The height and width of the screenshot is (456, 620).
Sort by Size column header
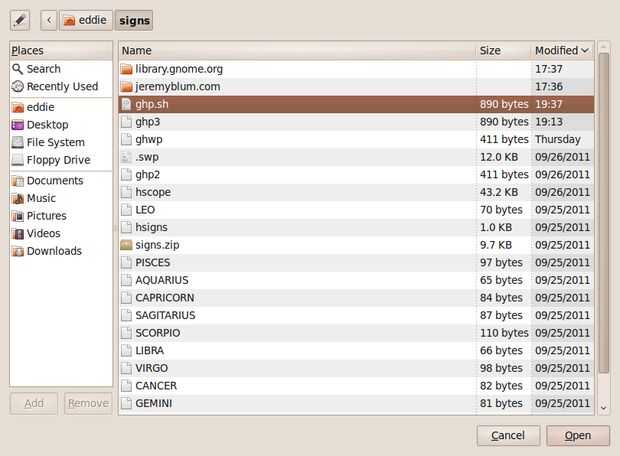503,51
